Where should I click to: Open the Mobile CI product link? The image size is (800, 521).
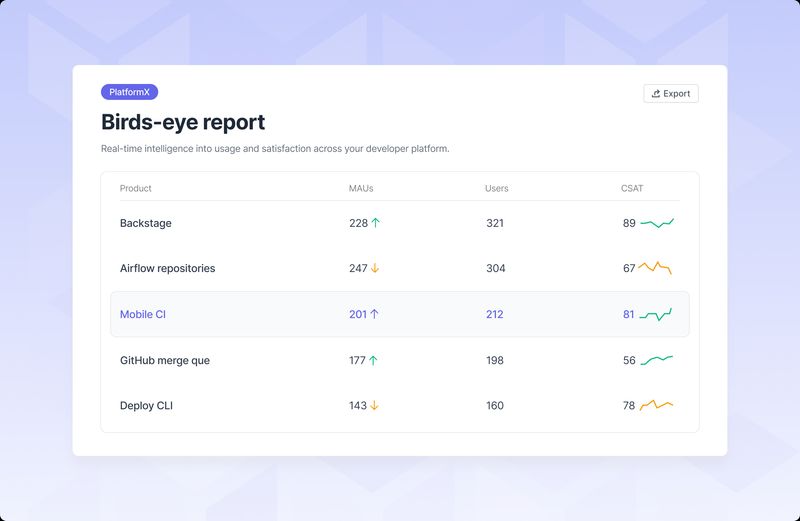pos(143,314)
